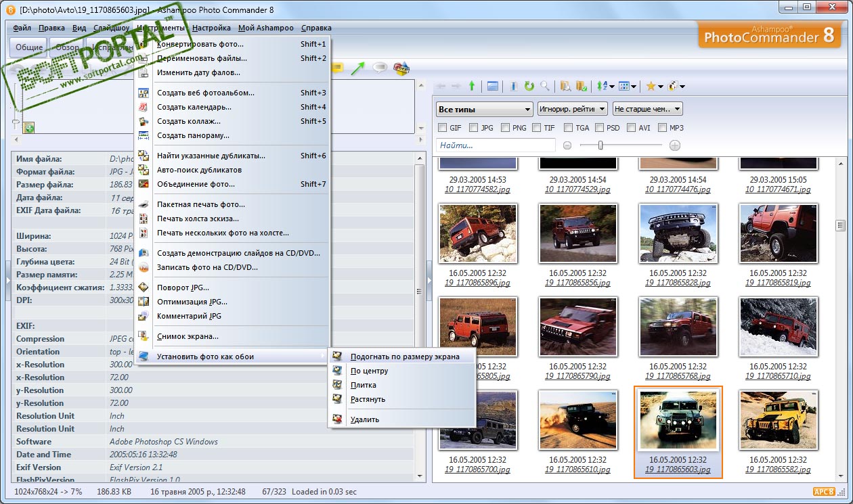
Task: Click the magnifier search icon in browser toolbar
Action: [544, 86]
